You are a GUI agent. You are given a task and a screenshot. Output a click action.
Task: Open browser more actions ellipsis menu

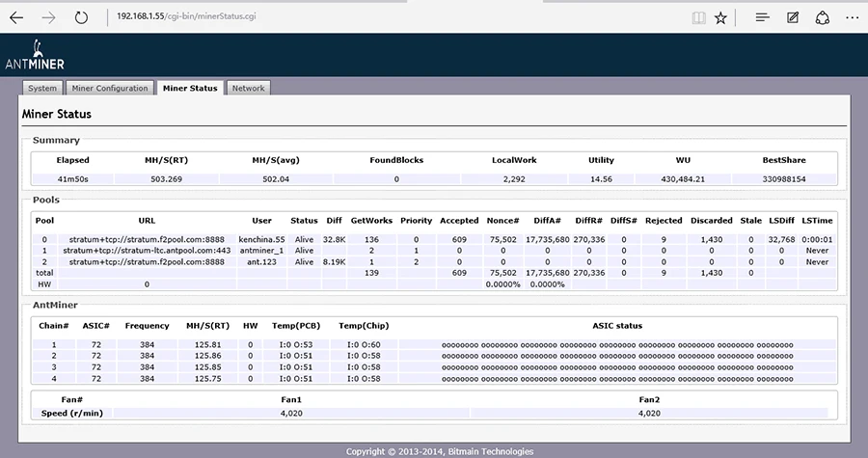click(x=853, y=18)
